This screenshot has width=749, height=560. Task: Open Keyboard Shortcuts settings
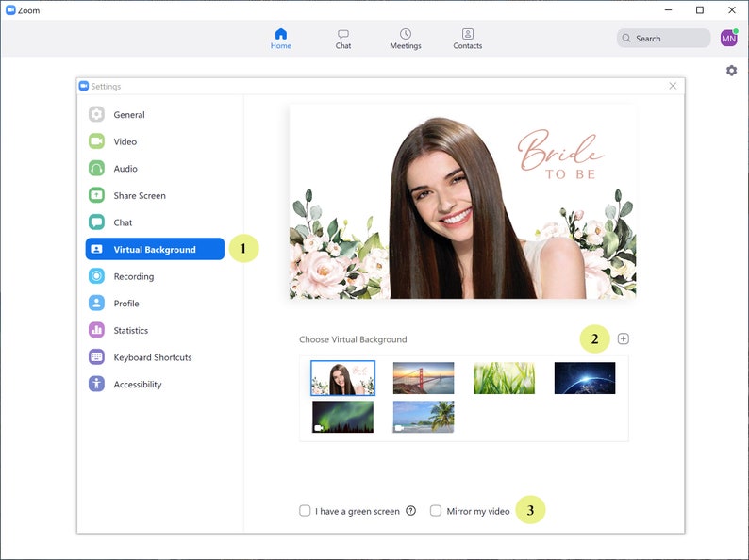(x=155, y=357)
